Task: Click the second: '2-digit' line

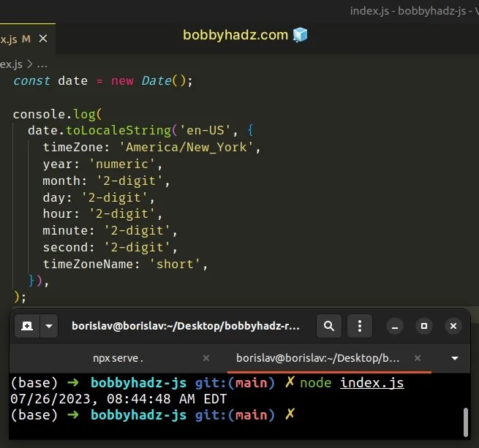Action: (110, 247)
